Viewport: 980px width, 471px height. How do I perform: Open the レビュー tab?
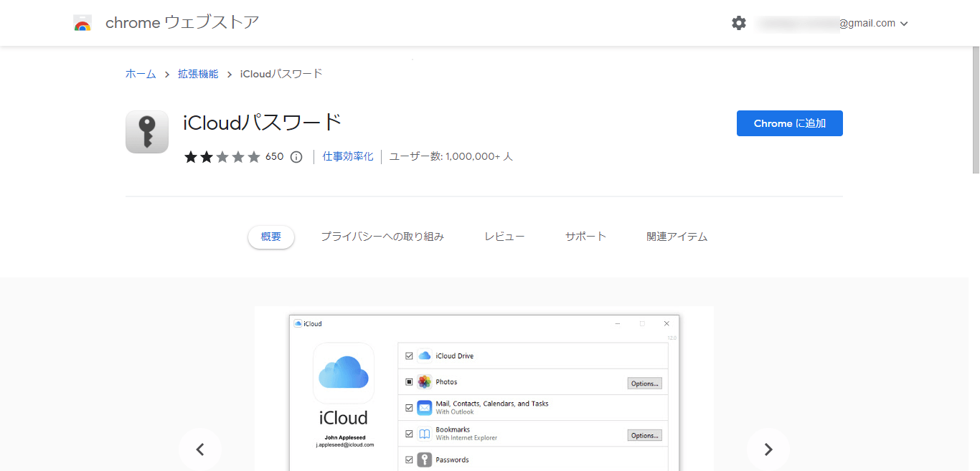pos(504,237)
